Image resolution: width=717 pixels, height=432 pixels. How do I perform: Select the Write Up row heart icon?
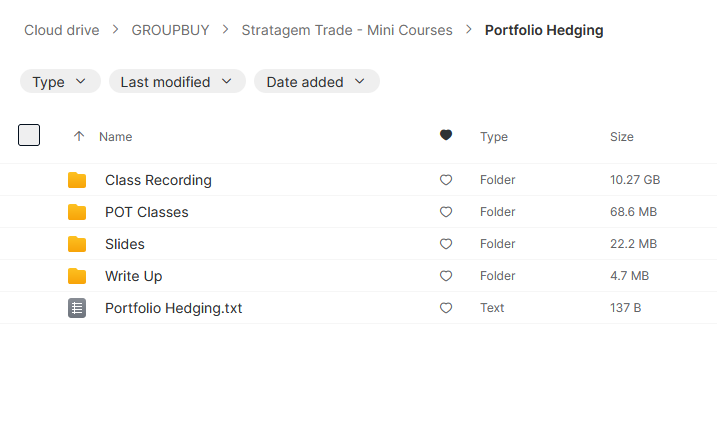click(446, 276)
